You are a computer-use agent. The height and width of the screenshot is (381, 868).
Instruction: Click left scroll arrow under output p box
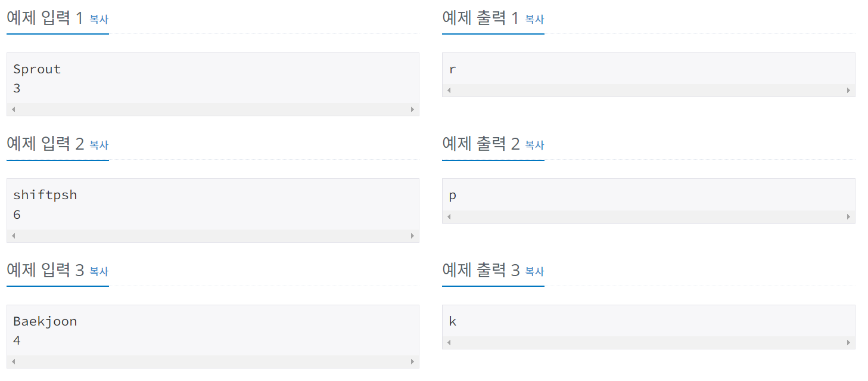(x=447, y=216)
